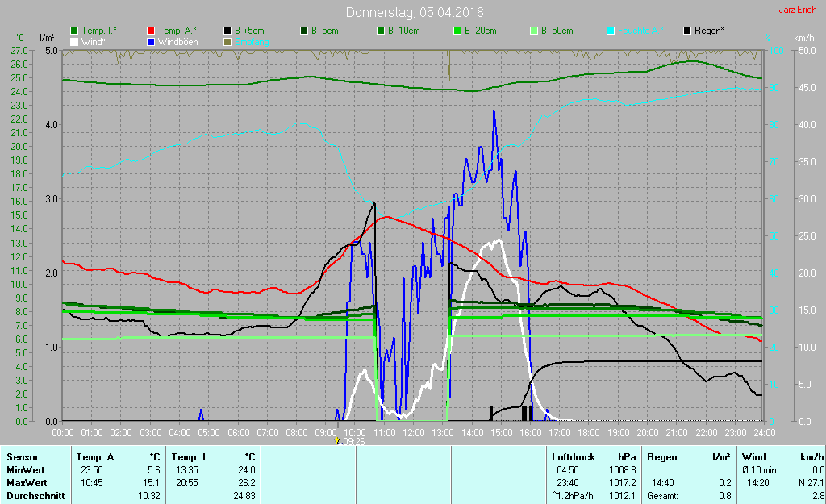
Task: Click the B -10cm legend square
Action: (x=381, y=31)
